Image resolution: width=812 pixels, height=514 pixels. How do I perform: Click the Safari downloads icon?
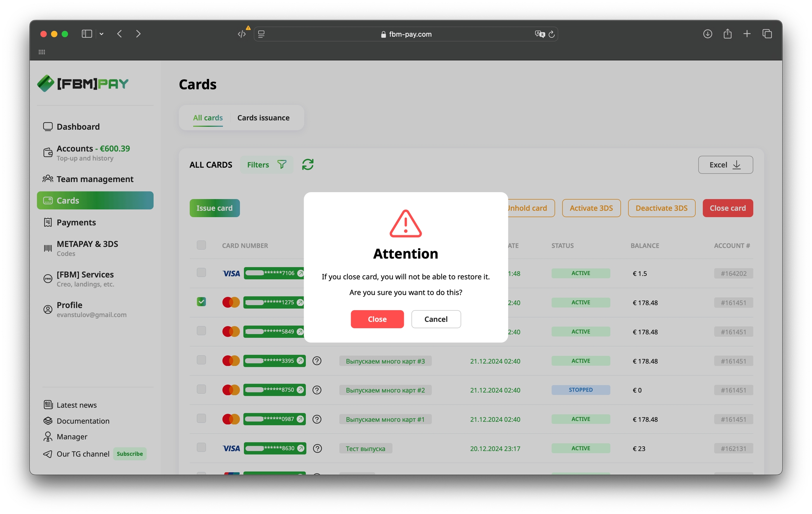[x=707, y=34]
